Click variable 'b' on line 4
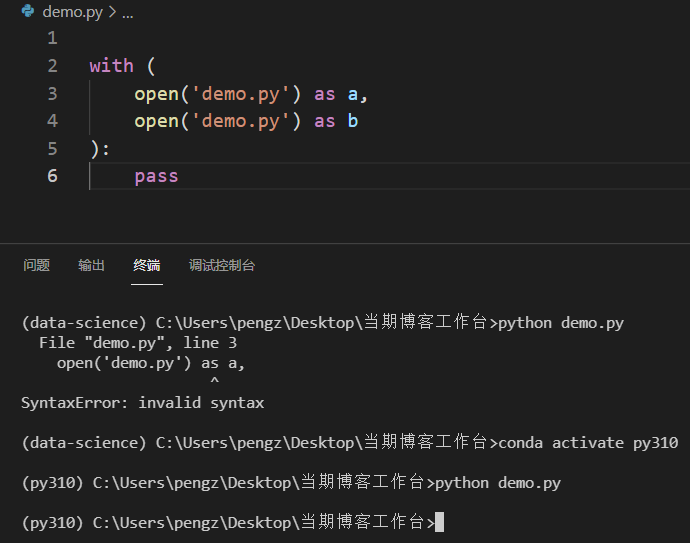This screenshot has height=543, width=690. tap(352, 121)
